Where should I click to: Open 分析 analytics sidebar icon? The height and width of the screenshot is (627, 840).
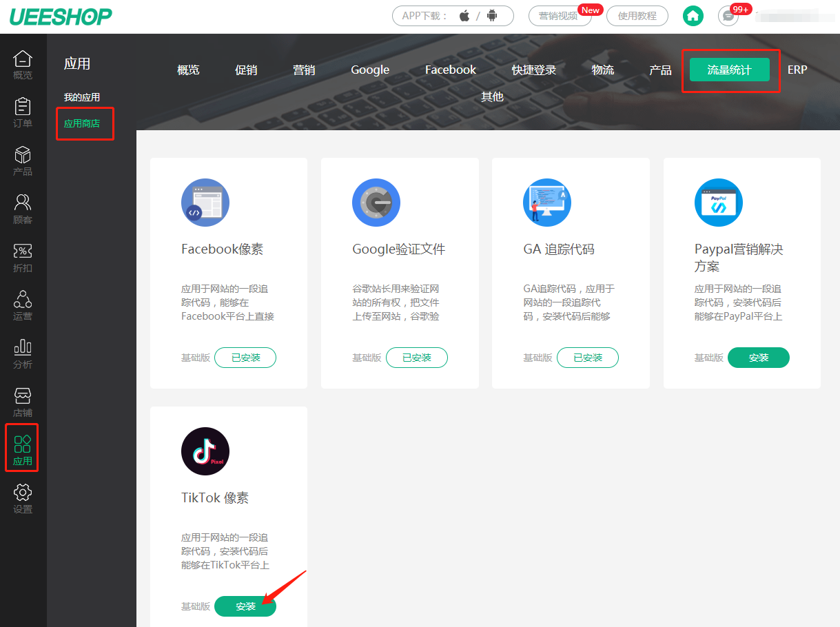click(x=23, y=354)
